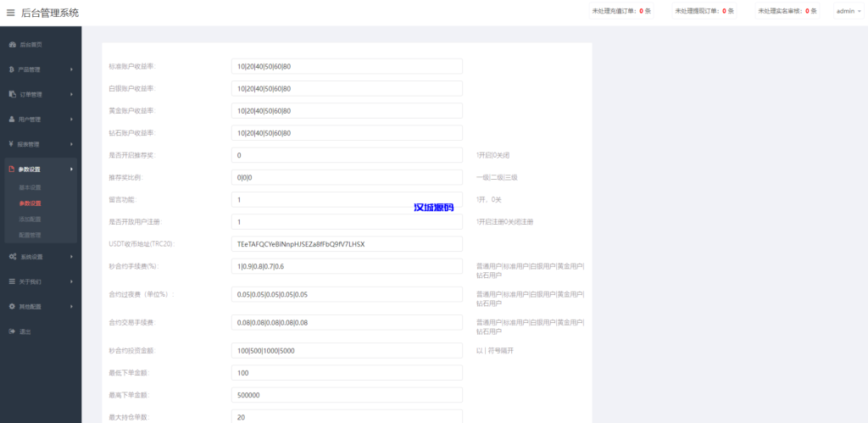Click the user icon beside 用户管理
Screen dimensions: 868x423
click(12, 119)
